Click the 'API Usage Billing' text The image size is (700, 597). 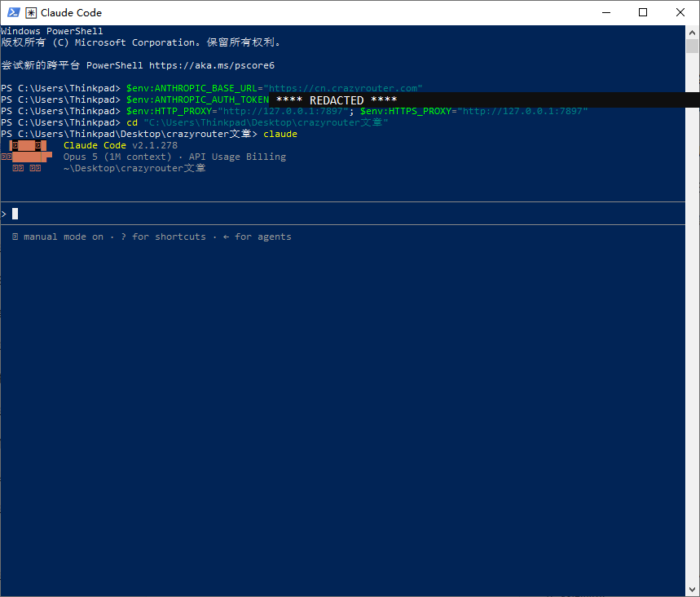click(x=237, y=157)
